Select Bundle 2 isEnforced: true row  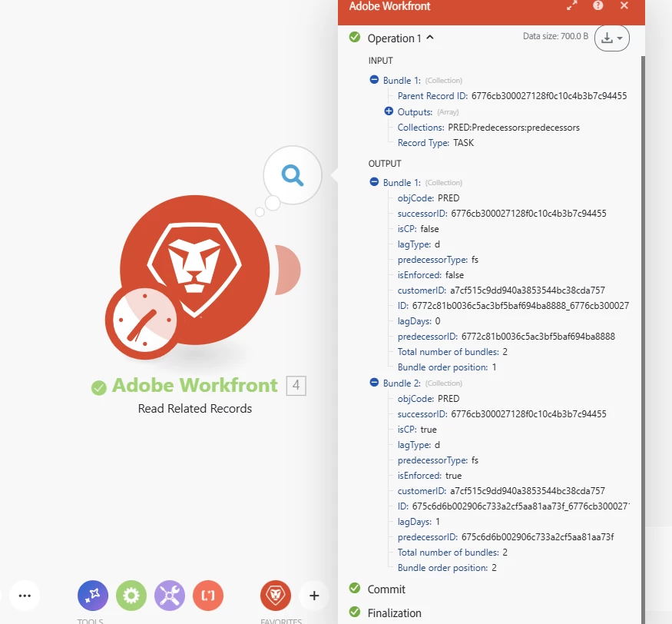point(429,476)
